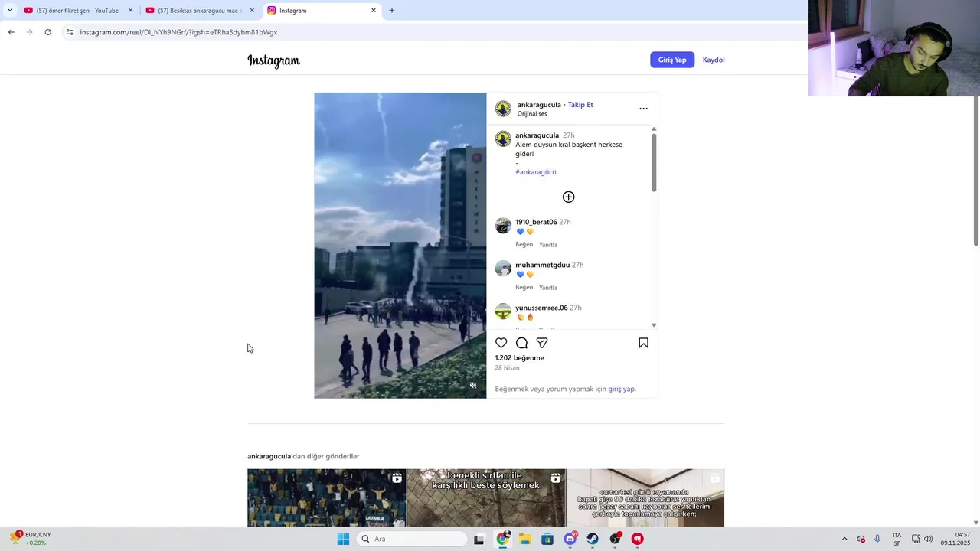Screen dimensions: 980x551
Task: Open Discord from the taskbar
Action: 570,539
